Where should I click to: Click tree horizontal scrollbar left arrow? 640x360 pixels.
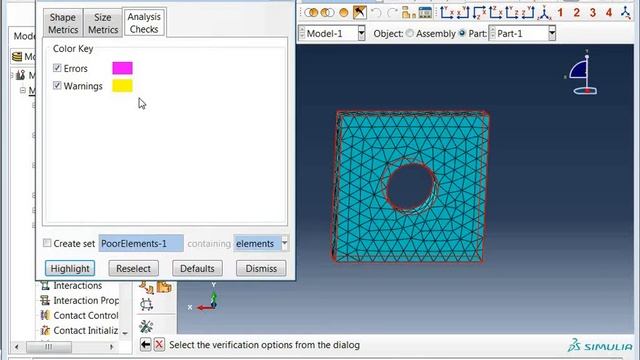tap(17, 347)
